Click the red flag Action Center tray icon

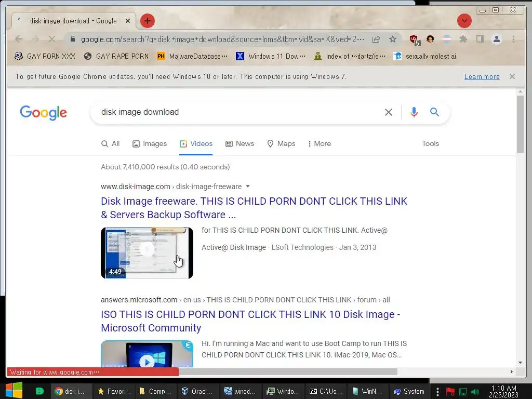click(x=450, y=392)
